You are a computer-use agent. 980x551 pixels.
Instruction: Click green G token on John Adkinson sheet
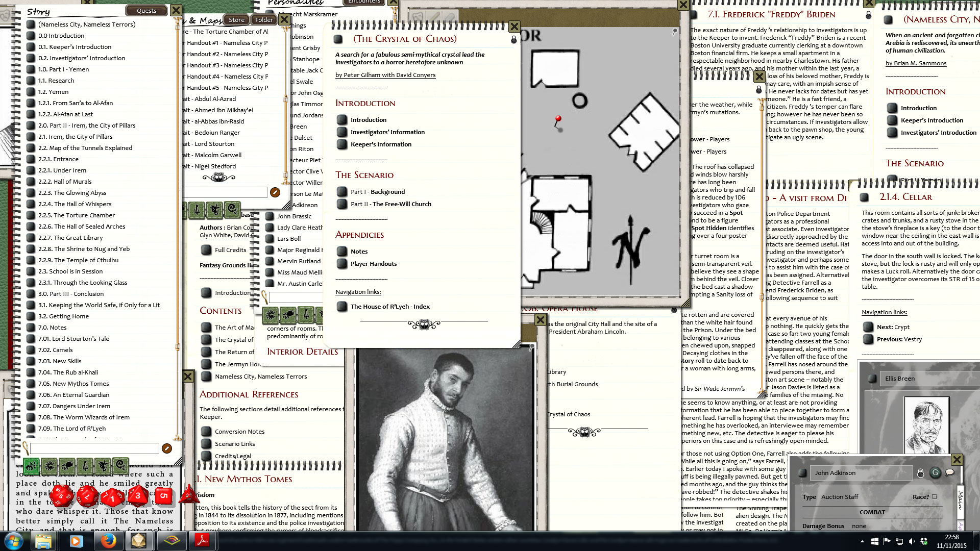[x=935, y=472]
